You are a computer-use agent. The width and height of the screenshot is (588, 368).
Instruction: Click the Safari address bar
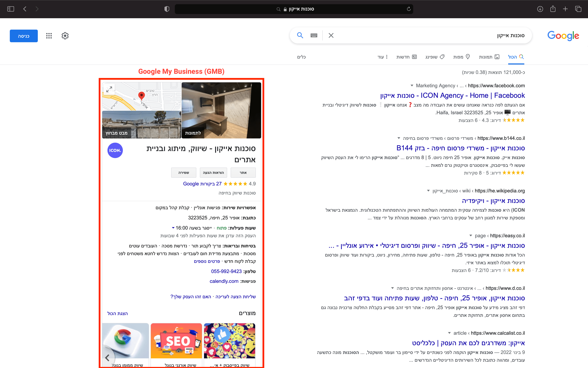[294, 9]
